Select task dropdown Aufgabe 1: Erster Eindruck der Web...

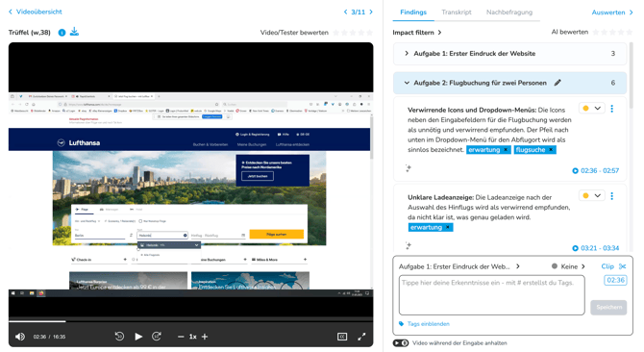(459, 266)
